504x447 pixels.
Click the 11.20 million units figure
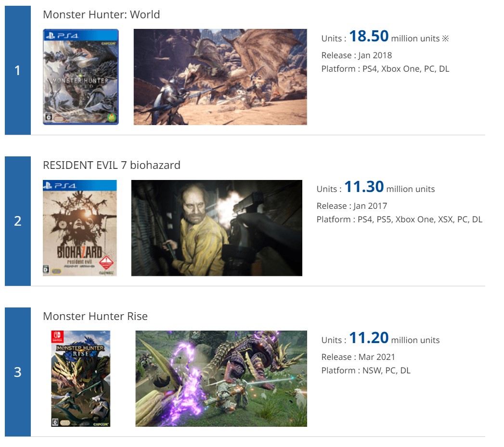369,338
